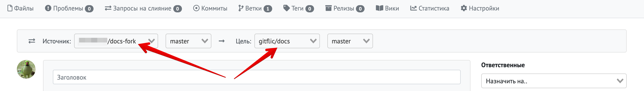The image size is (644, 91).
Task: Click the swap arrows icon before Источник
Action: pyautogui.click(x=32, y=41)
